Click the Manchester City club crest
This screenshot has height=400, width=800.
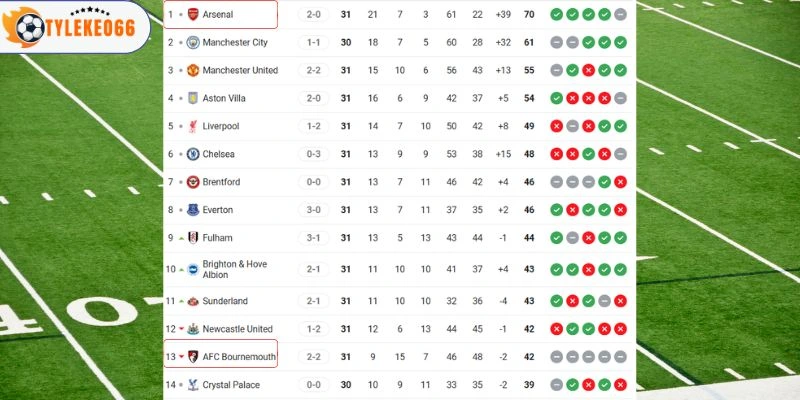pyautogui.click(x=193, y=43)
